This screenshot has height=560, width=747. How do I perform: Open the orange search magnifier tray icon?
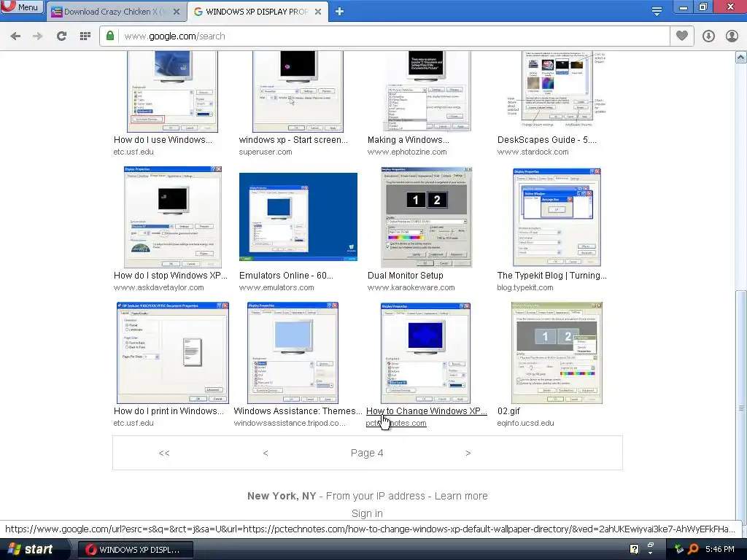[x=693, y=549]
